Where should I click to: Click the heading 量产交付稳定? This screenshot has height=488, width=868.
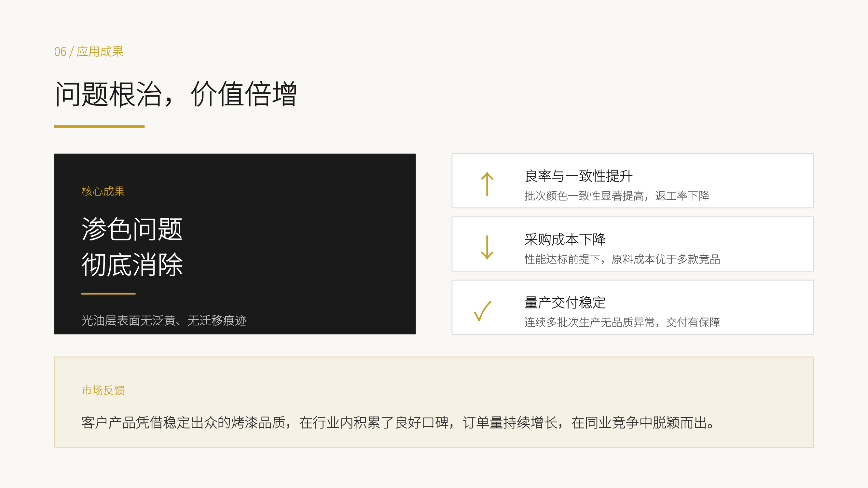coord(565,303)
